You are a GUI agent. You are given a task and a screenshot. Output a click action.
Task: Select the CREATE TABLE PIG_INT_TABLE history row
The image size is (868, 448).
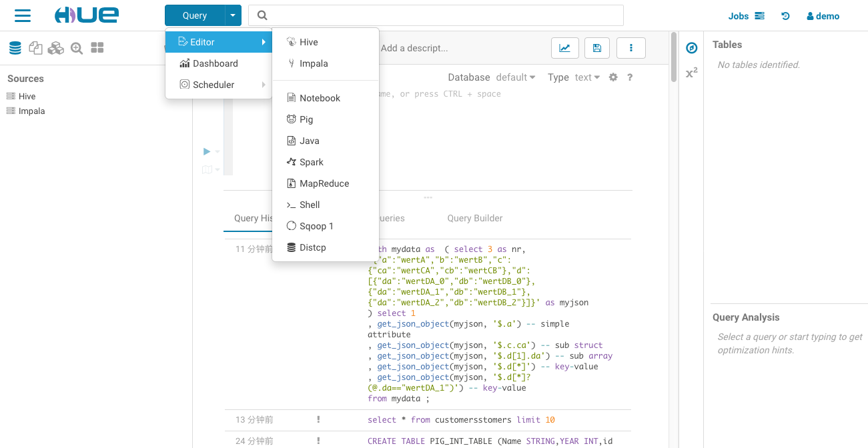click(428, 440)
